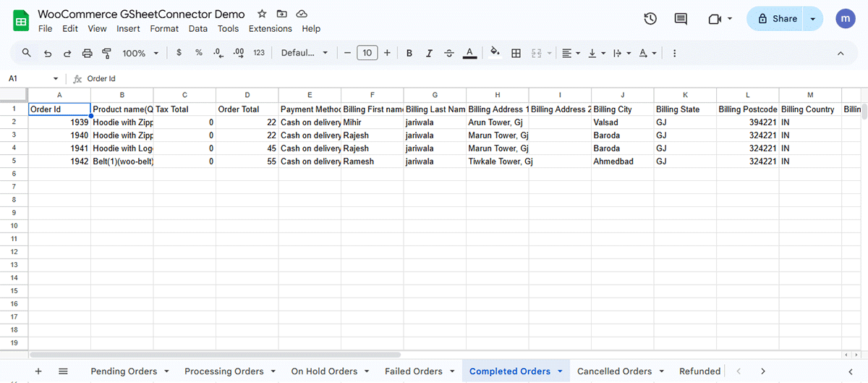Switch to the On Hold Orders tab
The width and height of the screenshot is (868, 383).
coord(324,371)
